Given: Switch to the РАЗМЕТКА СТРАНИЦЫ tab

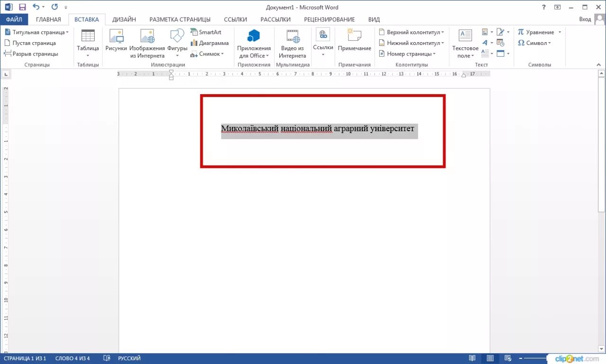Looking at the screenshot, I should (x=180, y=19).
